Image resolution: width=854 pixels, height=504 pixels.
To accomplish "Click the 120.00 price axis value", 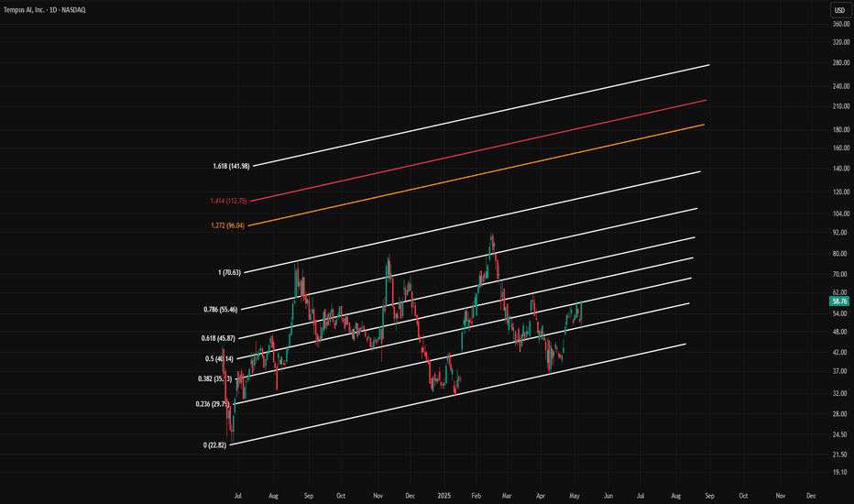I will click(841, 192).
